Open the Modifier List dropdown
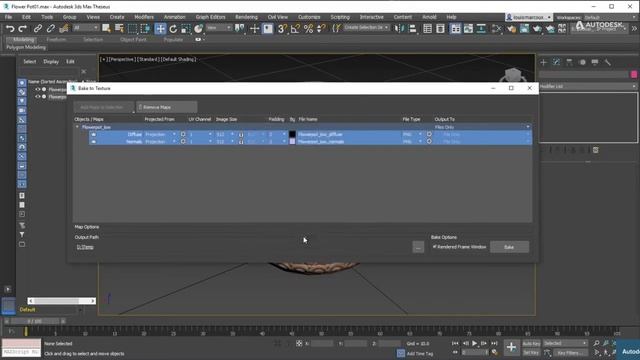Viewport: 640px width, 360px height. click(588, 86)
